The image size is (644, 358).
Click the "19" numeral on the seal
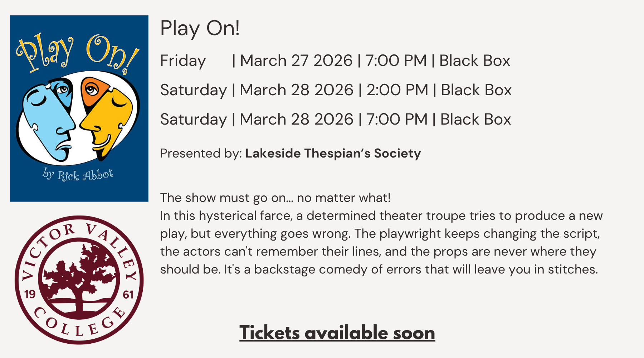tap(30, 295)
